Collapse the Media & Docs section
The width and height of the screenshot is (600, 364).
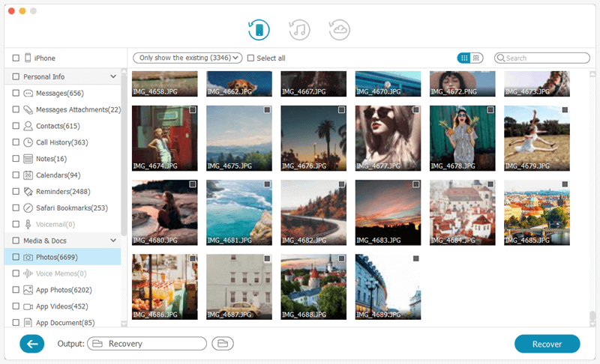[x=113, y=240]
